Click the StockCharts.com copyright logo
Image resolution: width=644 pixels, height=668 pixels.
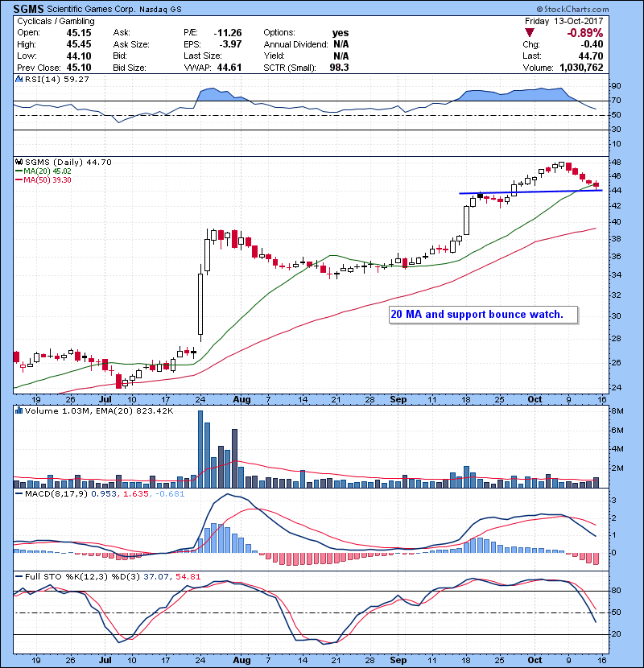click(572, 9)
